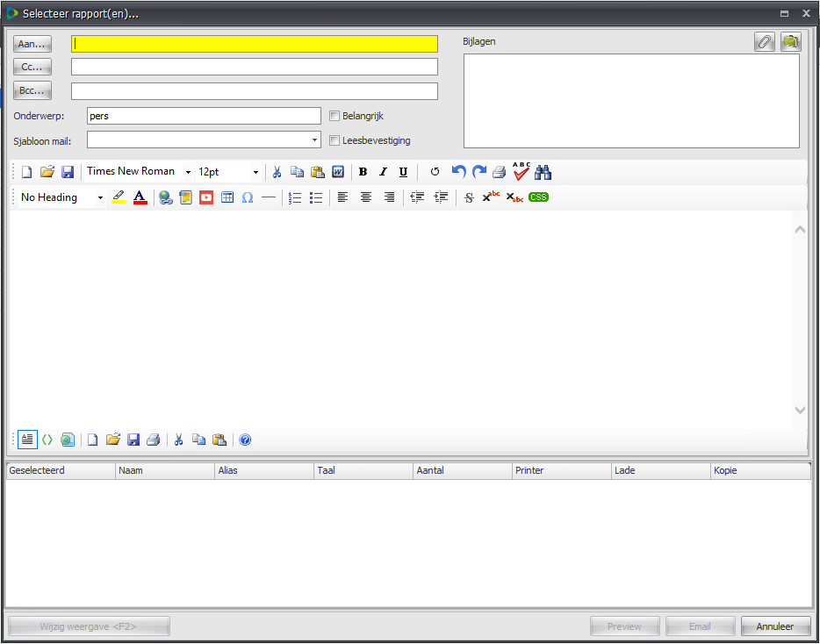Viewport: 820px width, 644px height.
Task: Open find with the binoculars icon
Action: click(543, 172)
